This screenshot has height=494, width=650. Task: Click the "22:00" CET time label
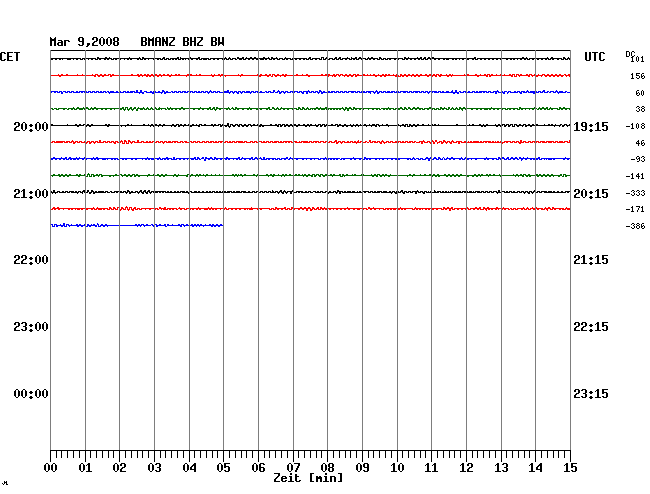(31, 260)
